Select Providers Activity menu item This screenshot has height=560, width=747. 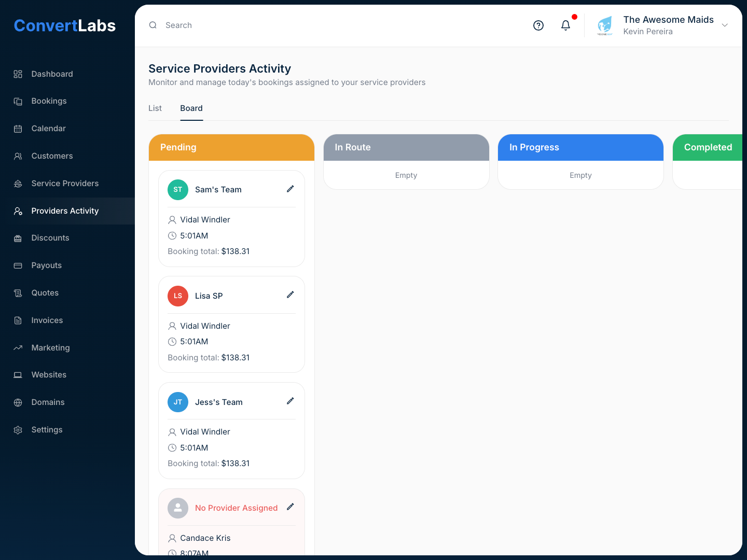(67, 211)
